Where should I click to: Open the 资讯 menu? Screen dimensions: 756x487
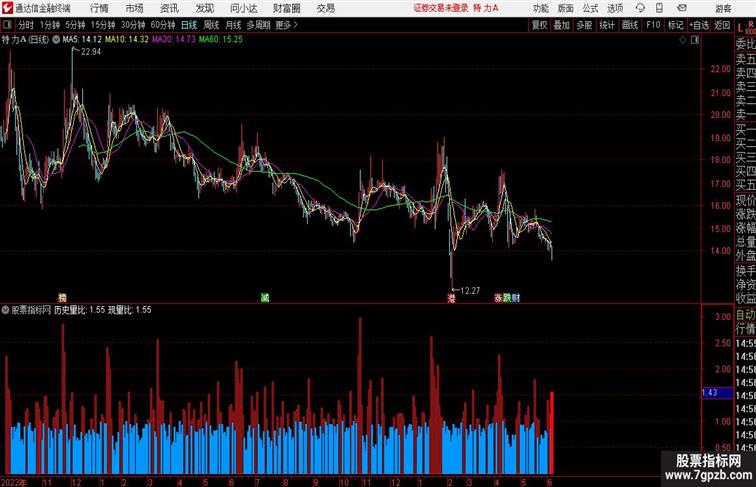click(x=169, y=8)
